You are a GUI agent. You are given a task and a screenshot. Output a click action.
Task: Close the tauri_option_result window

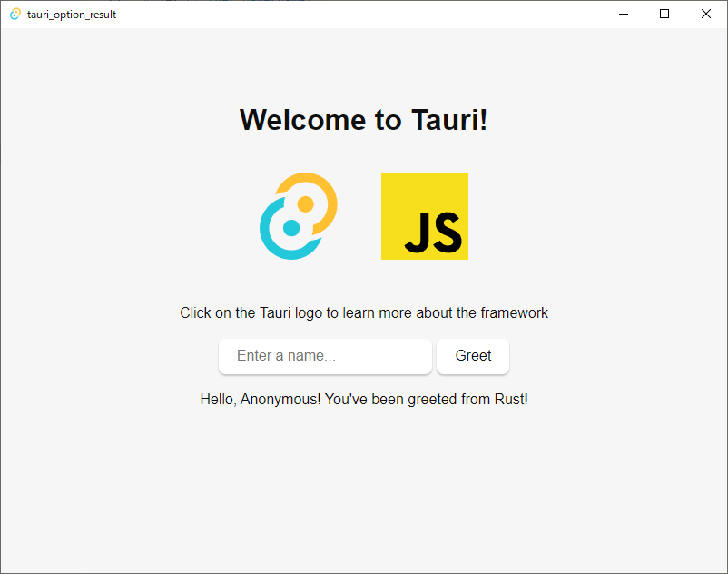705,15
